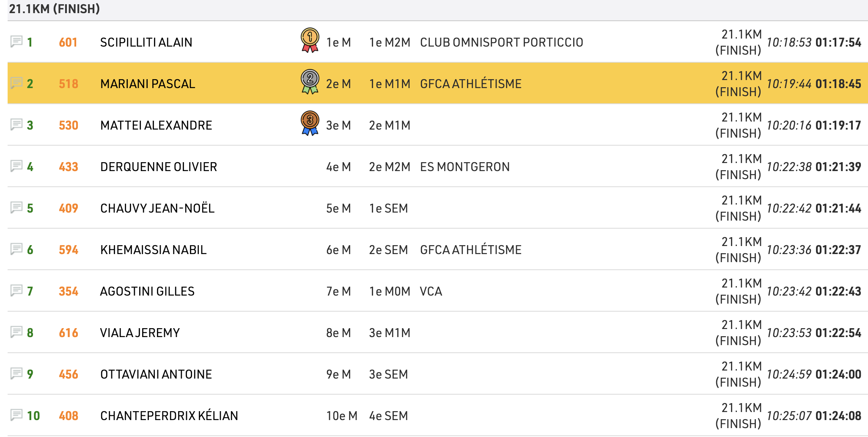Click the gold first-place medal icon
Image resolution: width=868 pixels, height=437 pixels.
(310, 40)
